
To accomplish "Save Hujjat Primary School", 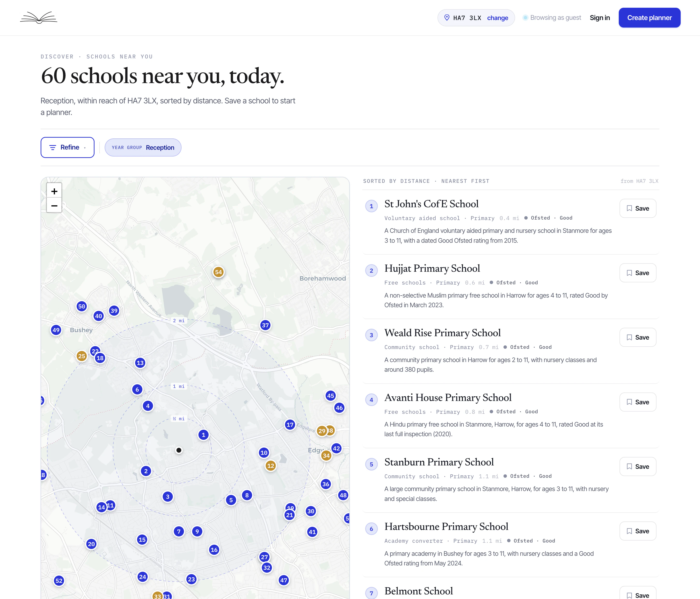I will (x=638, y=273).
